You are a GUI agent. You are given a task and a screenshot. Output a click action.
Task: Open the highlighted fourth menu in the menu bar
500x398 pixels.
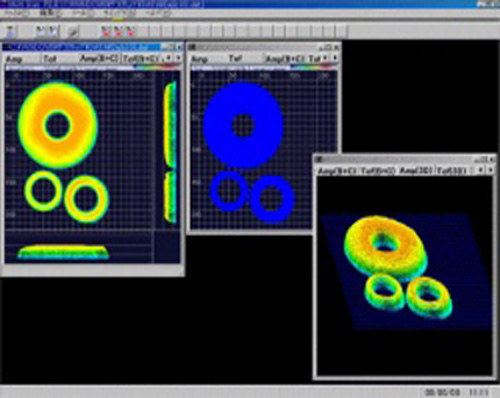(119, 14)
